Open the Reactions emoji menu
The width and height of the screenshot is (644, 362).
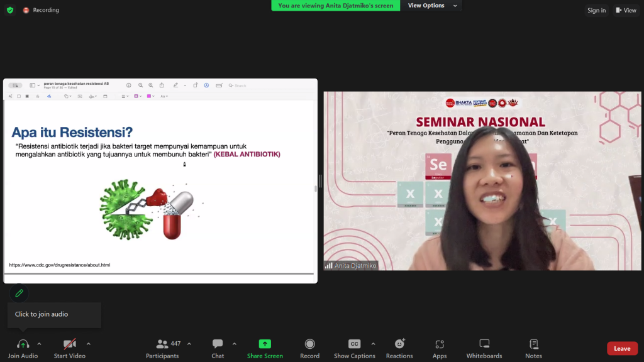tap(399, 344)
